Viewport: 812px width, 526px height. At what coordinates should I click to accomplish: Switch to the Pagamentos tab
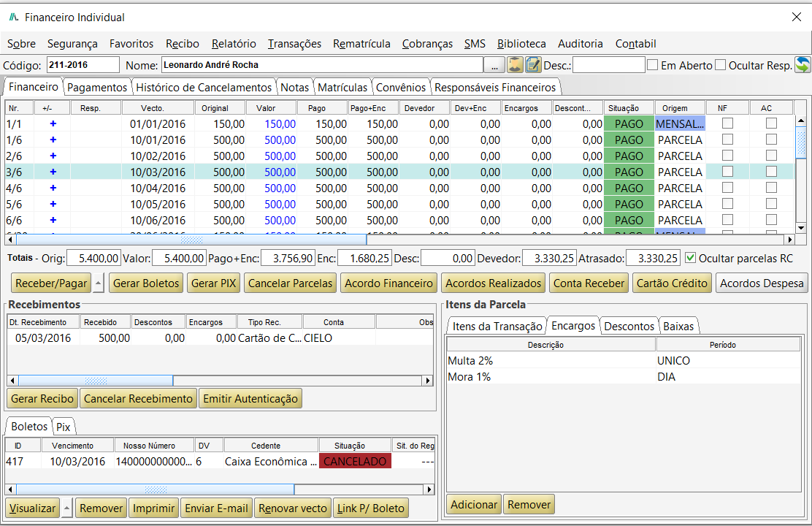pos(97,87)
